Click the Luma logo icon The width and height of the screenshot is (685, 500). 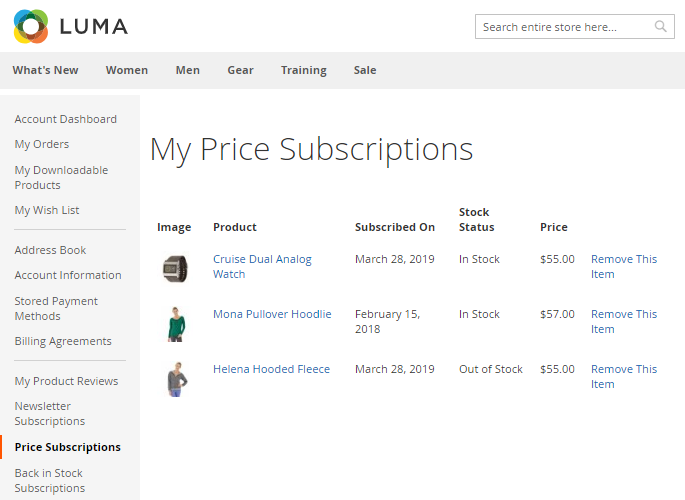pos(30,27)
